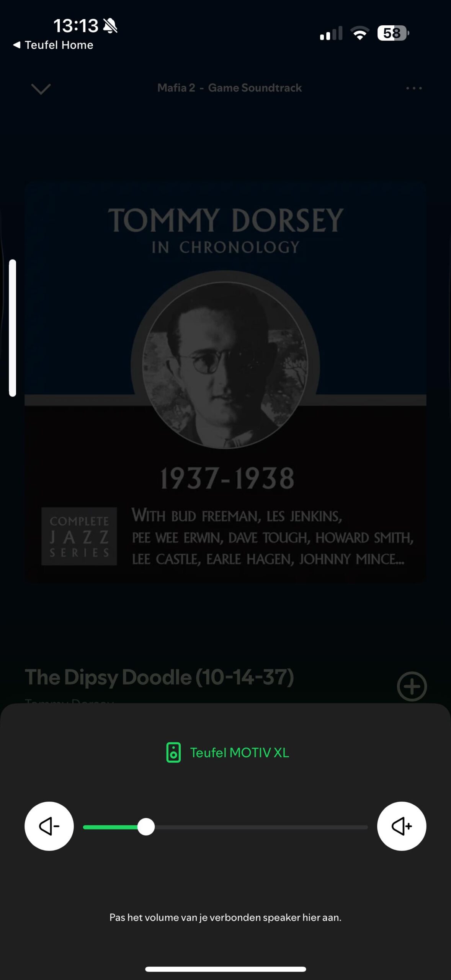Click the unfilled part of volume track

(261, 827)
